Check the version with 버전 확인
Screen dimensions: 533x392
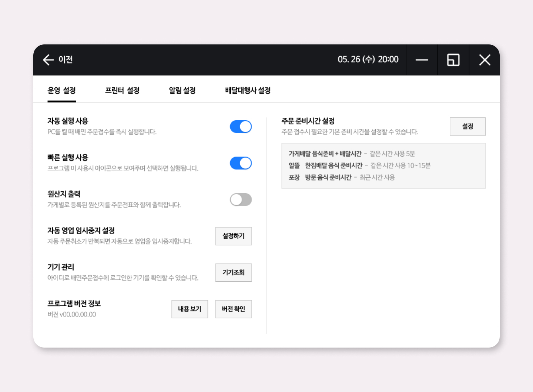pyautogui.click(x=234, y=309)
